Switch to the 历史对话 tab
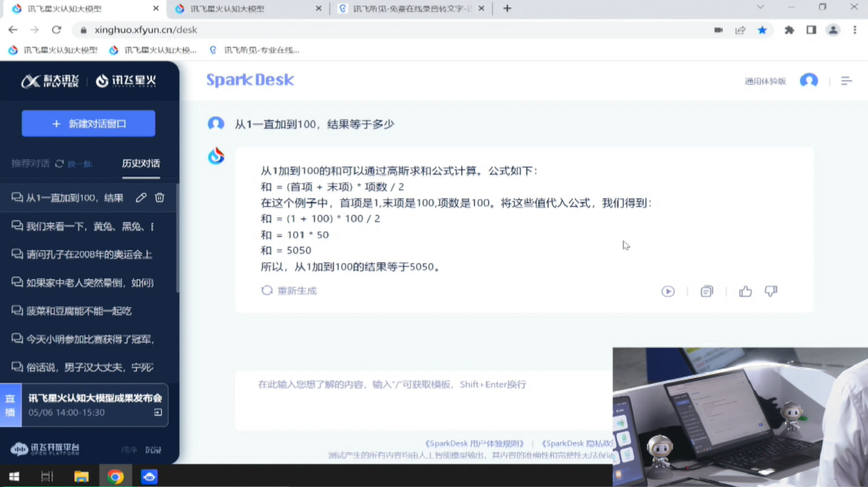Image resolution: width=868 pixels, height=487 pixels. pyautogui.click(x=141, y=163)
